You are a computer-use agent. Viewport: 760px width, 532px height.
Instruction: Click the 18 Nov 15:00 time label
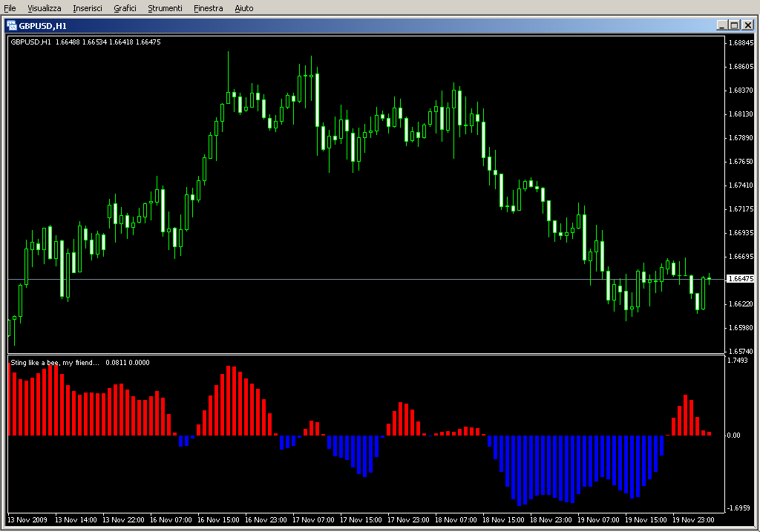click(503, 520)
